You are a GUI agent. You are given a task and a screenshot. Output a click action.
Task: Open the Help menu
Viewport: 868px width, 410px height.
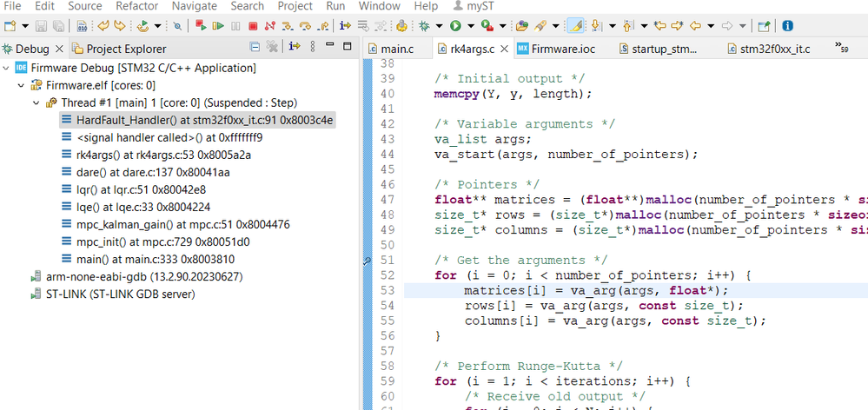tap(426, 6)
